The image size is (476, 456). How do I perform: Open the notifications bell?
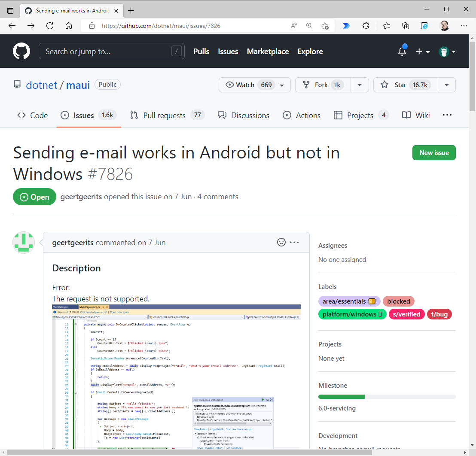(402, 52)
